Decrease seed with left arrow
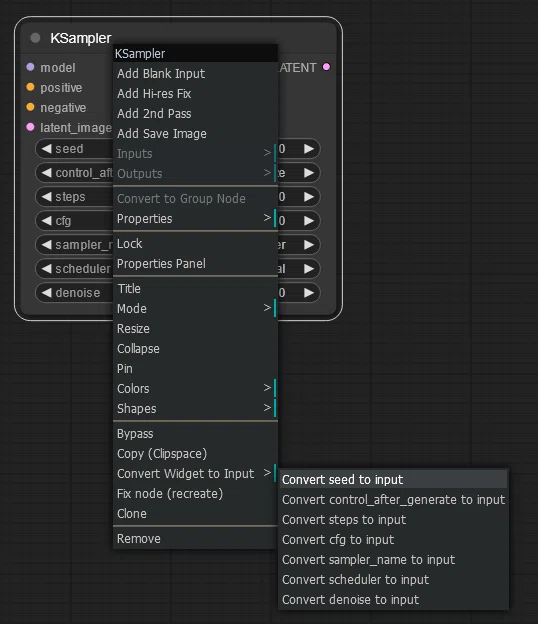 tap(47, 149)
